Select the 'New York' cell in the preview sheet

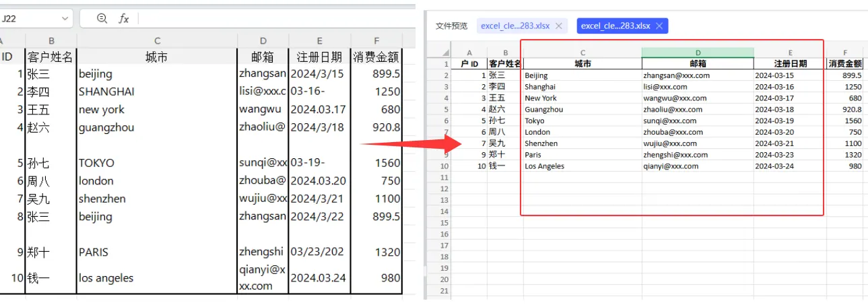point(582,98)
